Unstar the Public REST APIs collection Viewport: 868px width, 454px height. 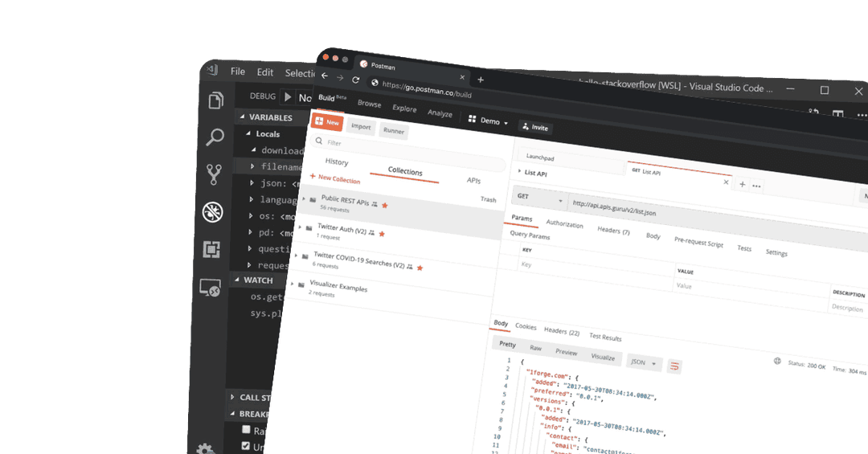[x=385, y=206]
